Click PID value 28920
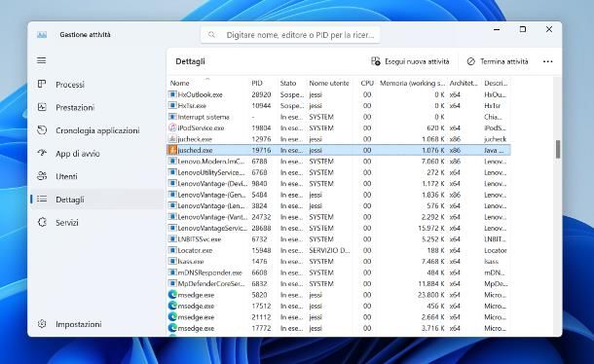 point(261,94)
